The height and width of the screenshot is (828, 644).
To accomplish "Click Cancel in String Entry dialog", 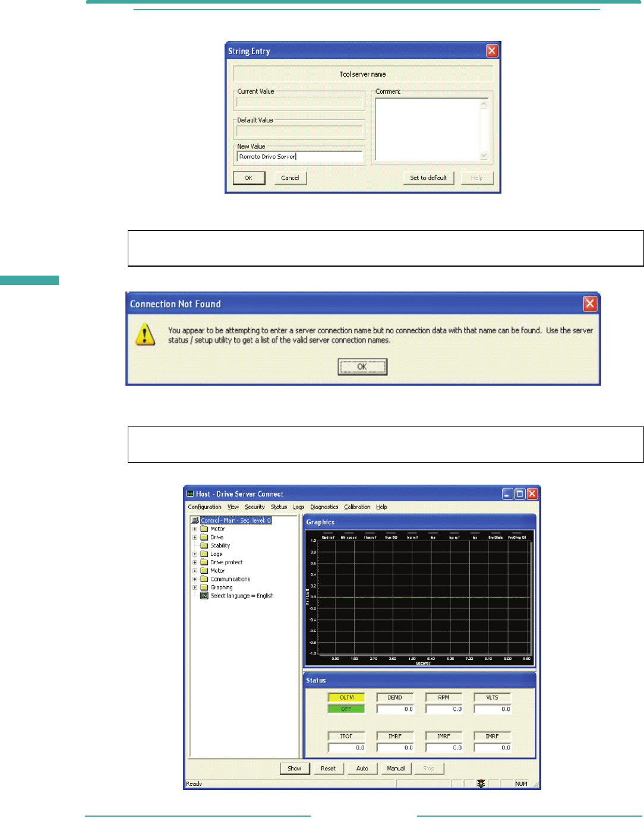I will 290,178.
